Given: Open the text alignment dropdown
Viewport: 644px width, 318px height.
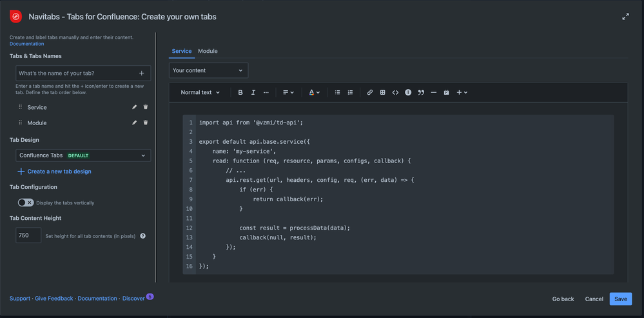Looking at the screenshot, I should pos(288,92).
